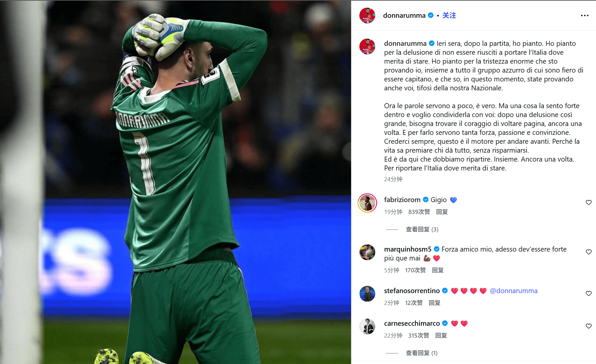
Task: Open fabriziorom's avatar with story ring
Action: [x=367, y=203]
